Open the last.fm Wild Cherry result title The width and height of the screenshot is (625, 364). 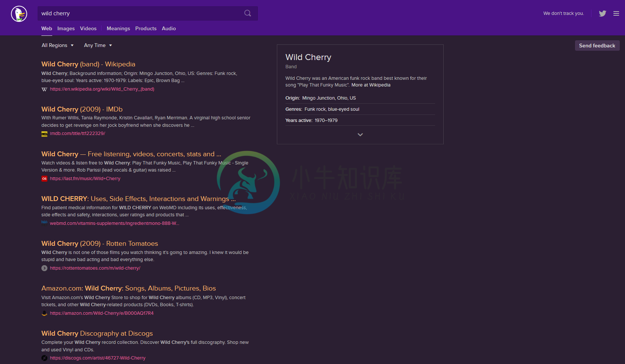[131, 154]
